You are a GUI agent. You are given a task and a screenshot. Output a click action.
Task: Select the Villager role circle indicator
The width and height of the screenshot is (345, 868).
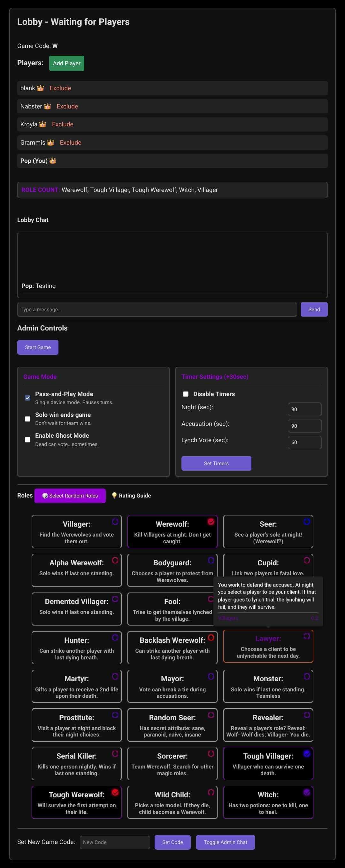pos(115,522)
